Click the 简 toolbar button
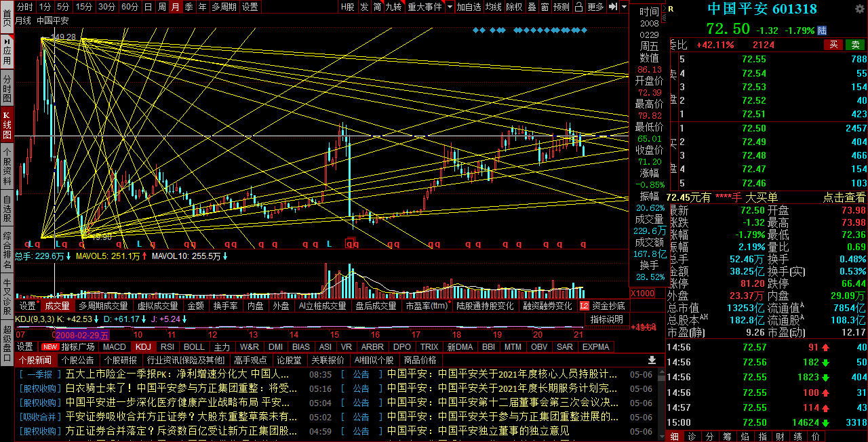 pos(377,7)
